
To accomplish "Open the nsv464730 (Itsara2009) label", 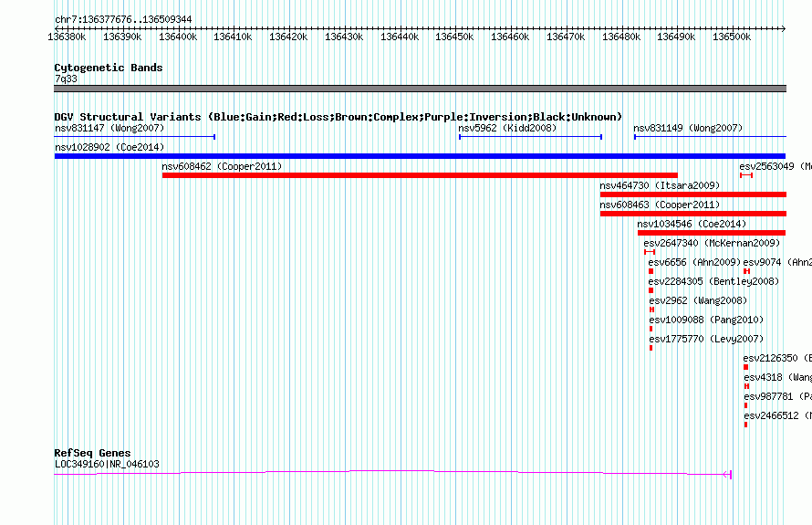I will 660,185.
